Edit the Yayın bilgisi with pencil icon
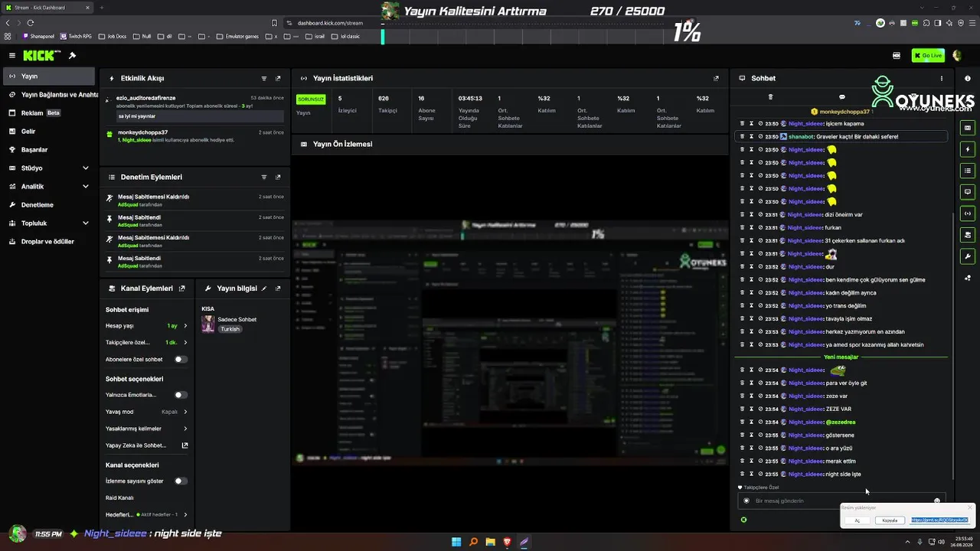Viewport: 980px width, 551px height. 264,289
